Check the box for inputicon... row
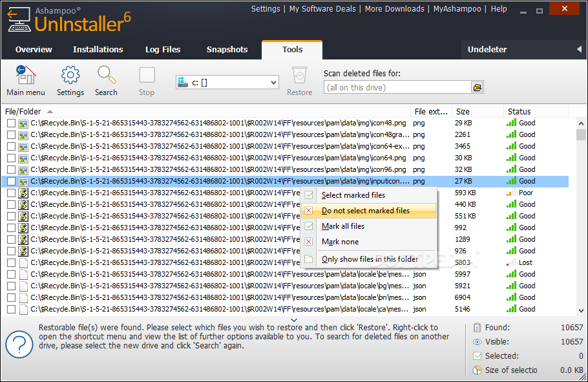This screenshot has height=382, width=588. click(11, 181)
